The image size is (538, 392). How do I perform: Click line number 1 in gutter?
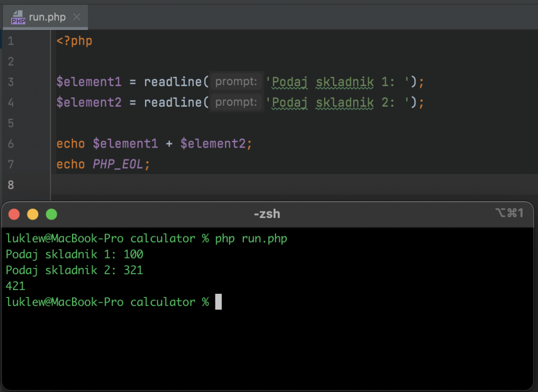(x=11, y=41)
